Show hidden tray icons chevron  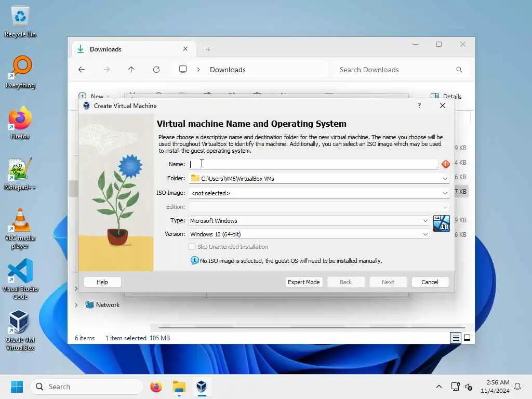coord(438,387)
